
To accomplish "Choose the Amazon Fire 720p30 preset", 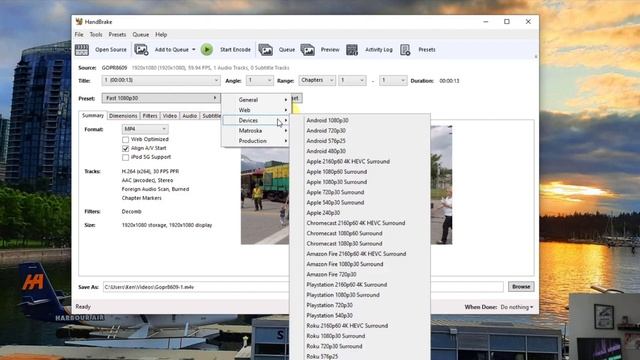I will 331,274.
